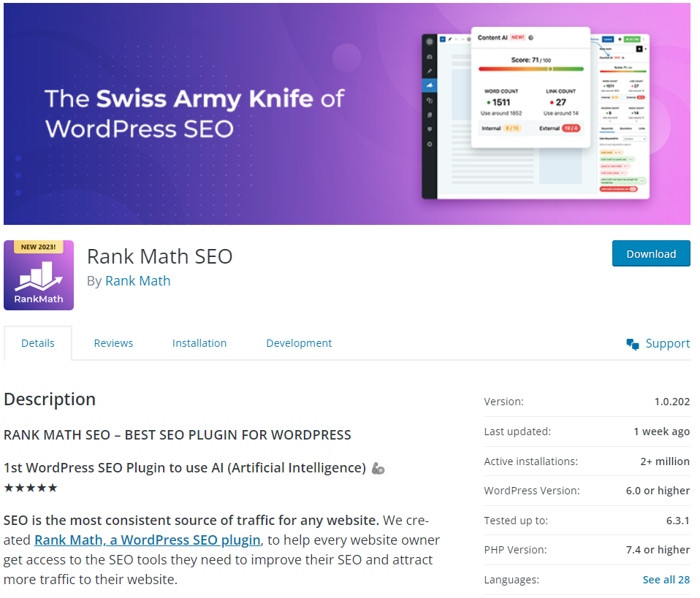This screenshot has width=700, height=598.
Task: Open the Installation tab
Action: (x=199, y=343)
